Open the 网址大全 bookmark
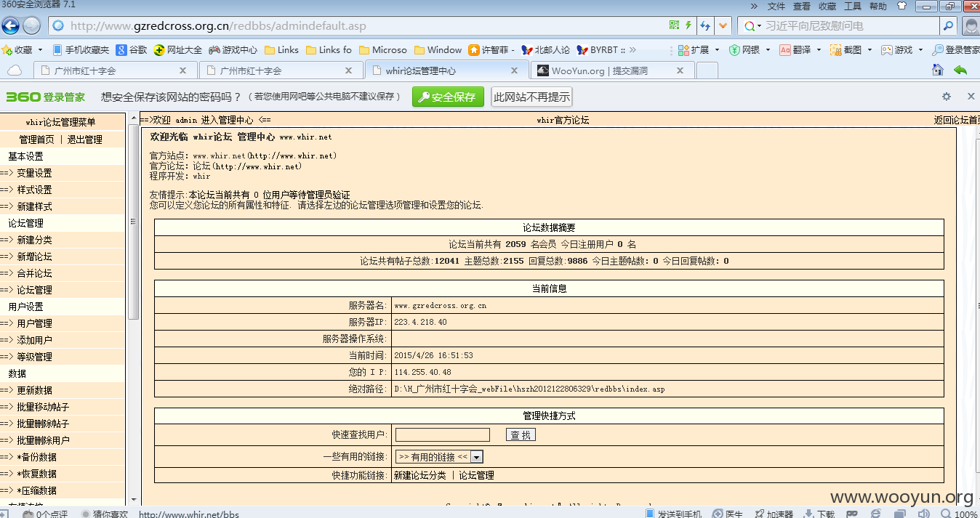Screen dimensions: 980x518 point(177,50)
